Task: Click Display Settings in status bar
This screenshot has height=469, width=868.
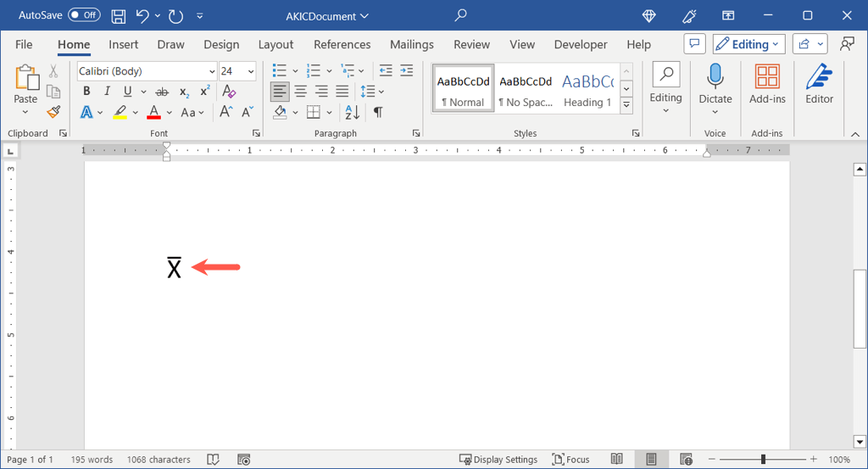Action: point(498,460)
